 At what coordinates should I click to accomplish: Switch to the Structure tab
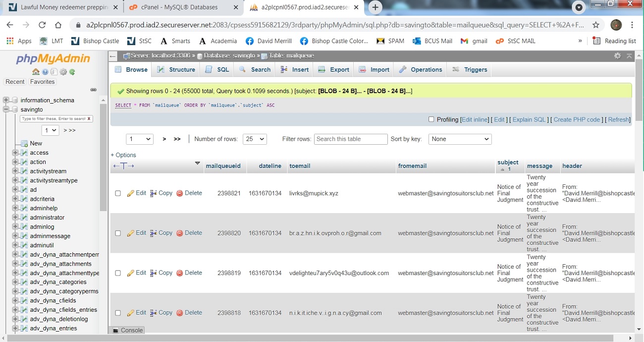(x=176, y=70)
